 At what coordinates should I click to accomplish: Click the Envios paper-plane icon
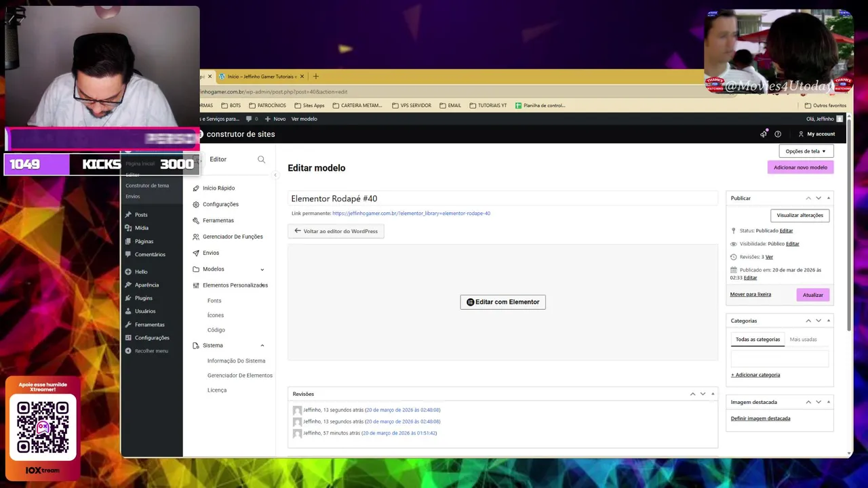196,253
